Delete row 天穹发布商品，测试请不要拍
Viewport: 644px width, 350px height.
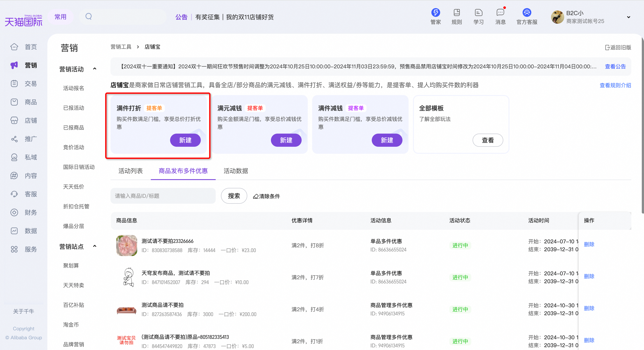589,276
